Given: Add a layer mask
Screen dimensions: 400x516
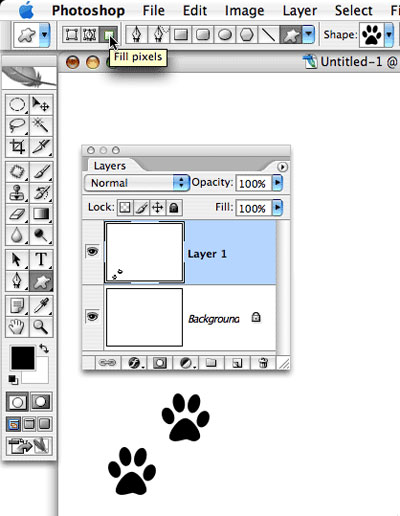Looking at the screenshot, I should coord(160,363).
